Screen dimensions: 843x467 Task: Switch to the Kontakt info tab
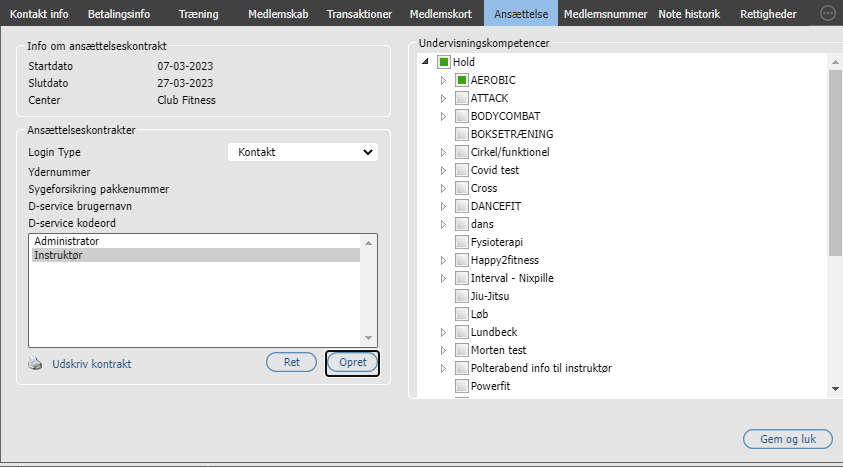pyautogui.click(x=39, y=14)
